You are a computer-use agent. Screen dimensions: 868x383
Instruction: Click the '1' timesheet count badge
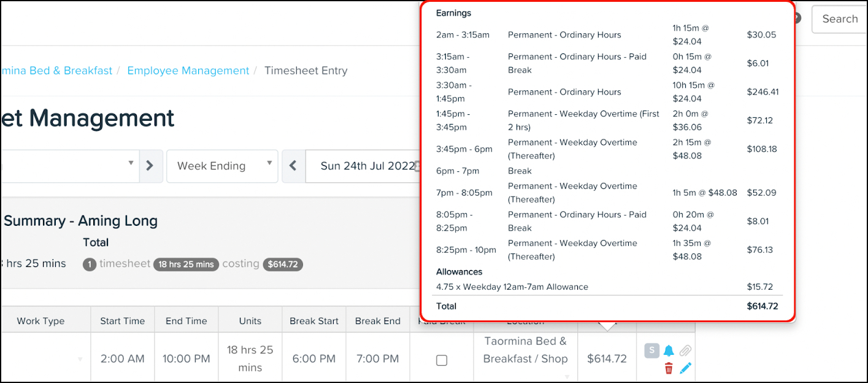(90, 265)
